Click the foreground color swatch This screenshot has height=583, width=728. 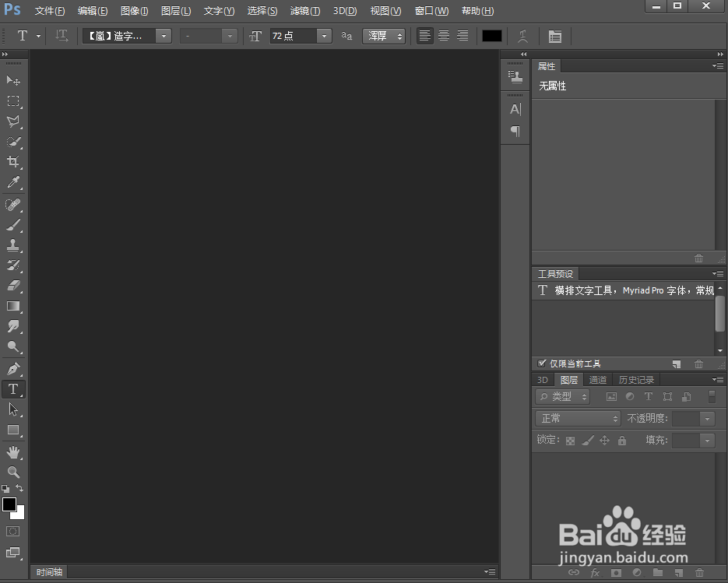click(x=9, y=504)
